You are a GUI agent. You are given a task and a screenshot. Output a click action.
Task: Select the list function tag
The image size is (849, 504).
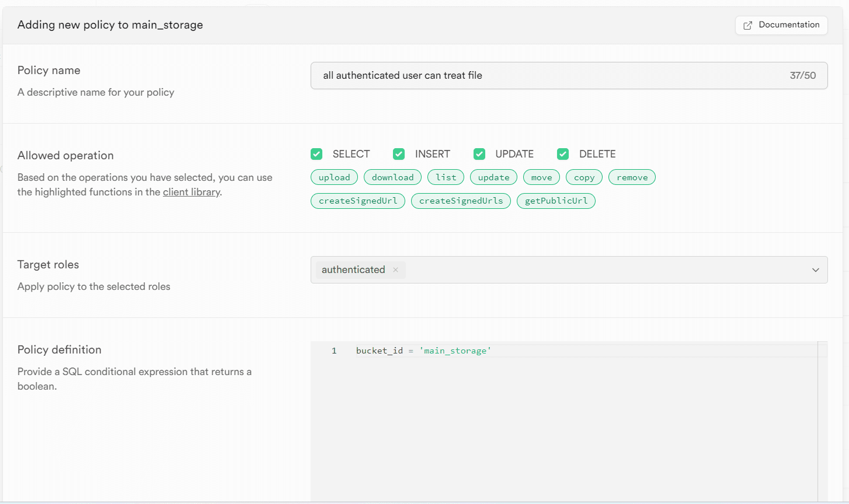tap(446, 177)
